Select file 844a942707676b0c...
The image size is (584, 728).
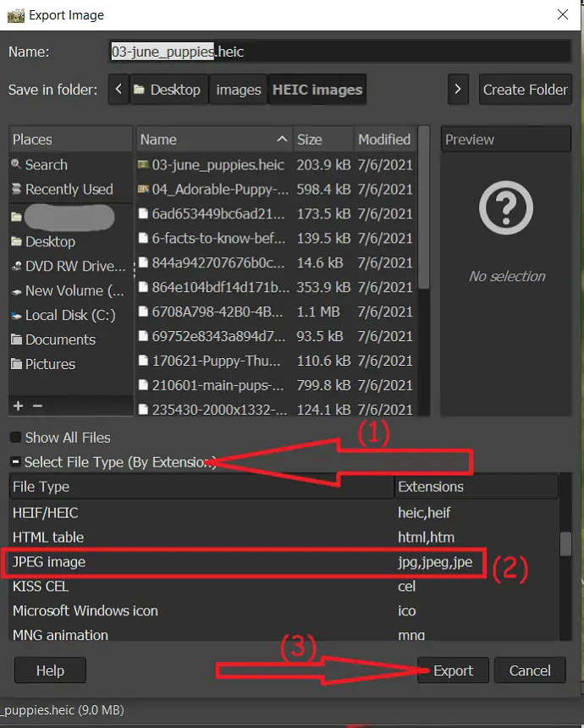pos(276,262)
